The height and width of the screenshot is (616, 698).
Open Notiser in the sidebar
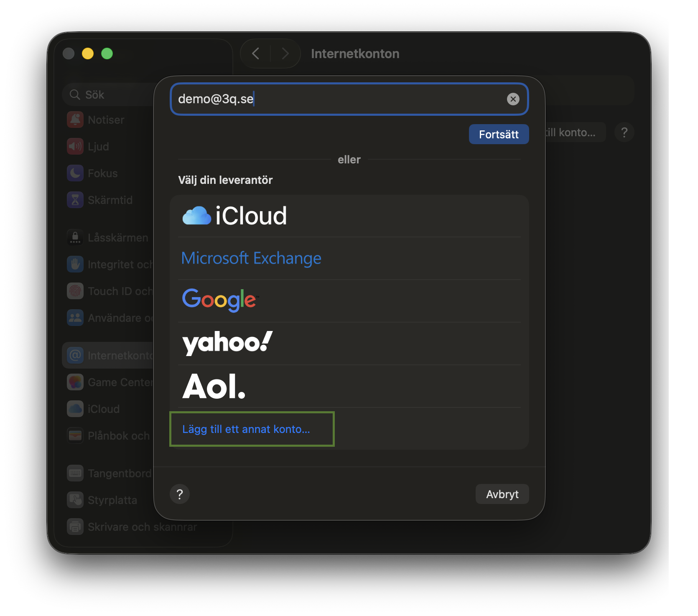pos(106,120)
